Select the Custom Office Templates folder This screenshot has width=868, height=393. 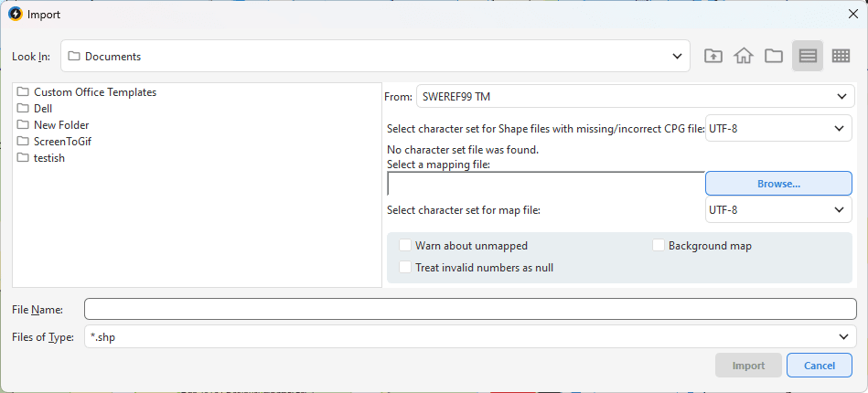pos(94,92)
